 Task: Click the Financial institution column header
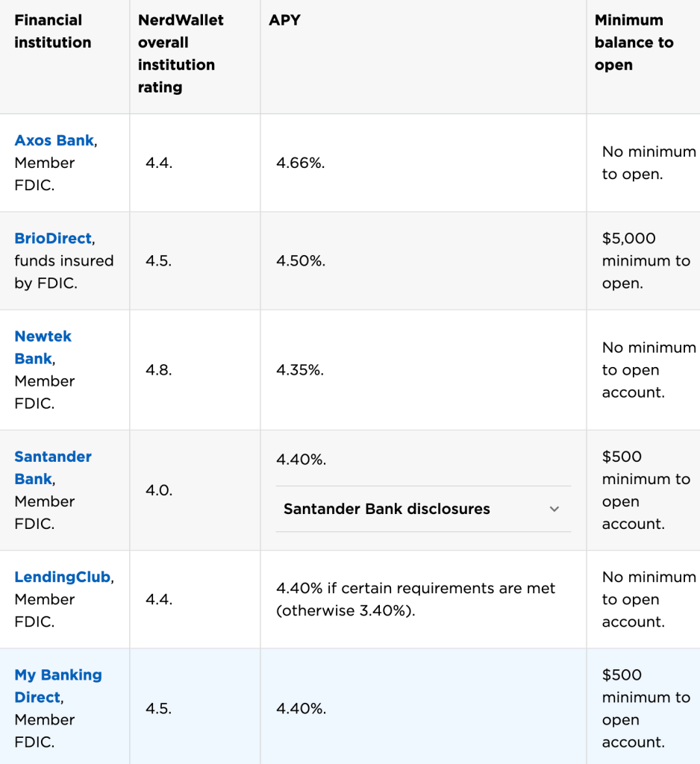coord(52,31)
